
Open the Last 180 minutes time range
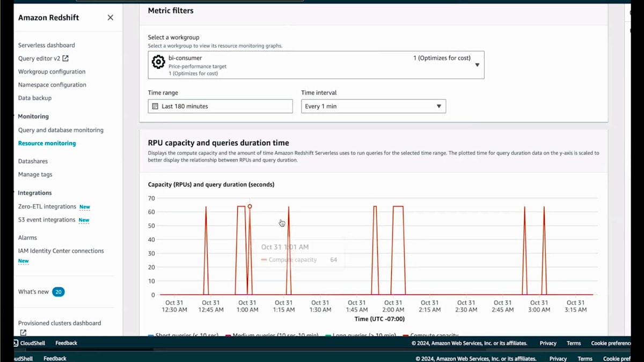click(x=221, y=106)
